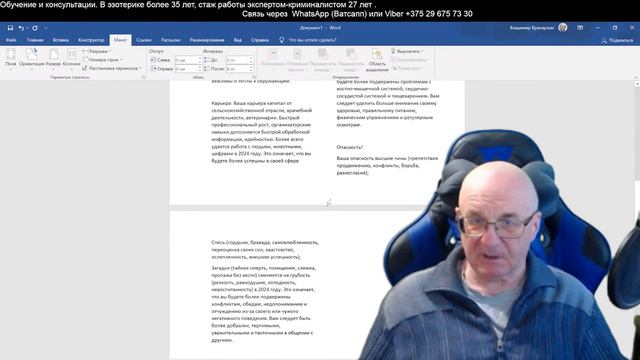Collapse the ribbon with the chevron

point(635,77)
